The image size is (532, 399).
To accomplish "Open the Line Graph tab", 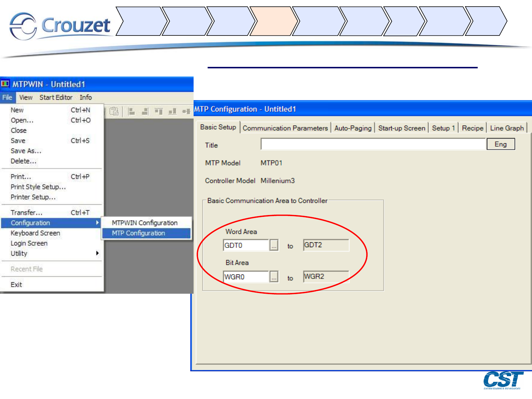I will (507, 128).
